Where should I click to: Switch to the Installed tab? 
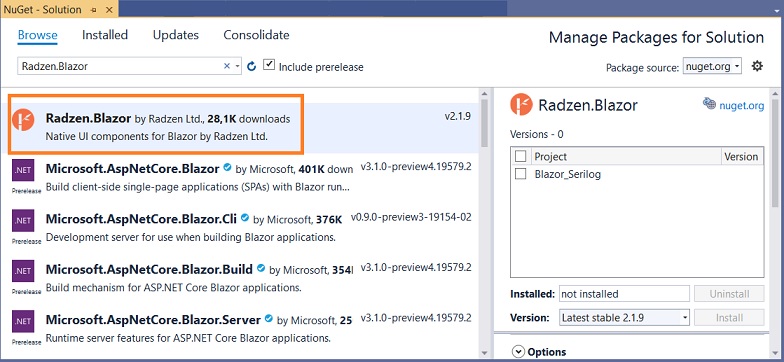click(x=105, y=35)
